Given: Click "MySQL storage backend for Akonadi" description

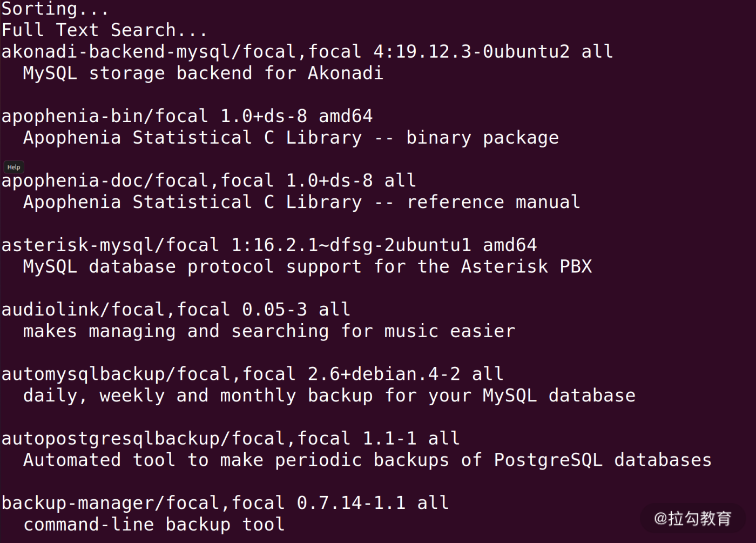Looking at the screenshot, I should (x=202, y=73).
